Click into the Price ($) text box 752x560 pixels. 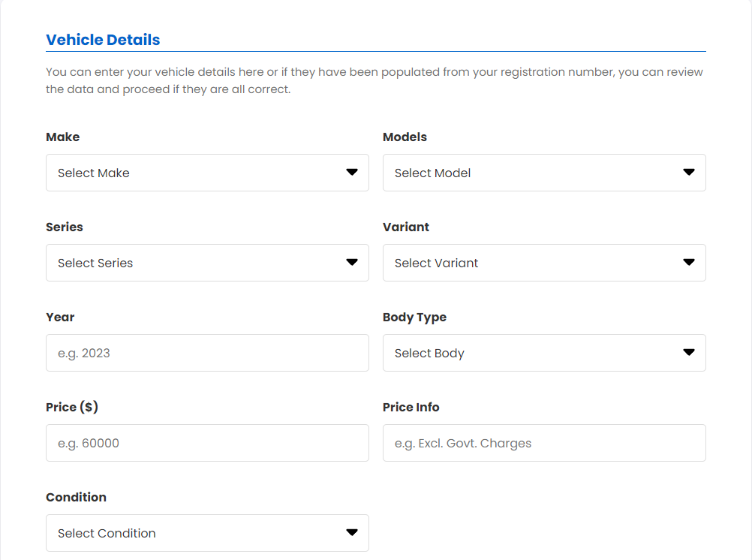tap(207, 443)
